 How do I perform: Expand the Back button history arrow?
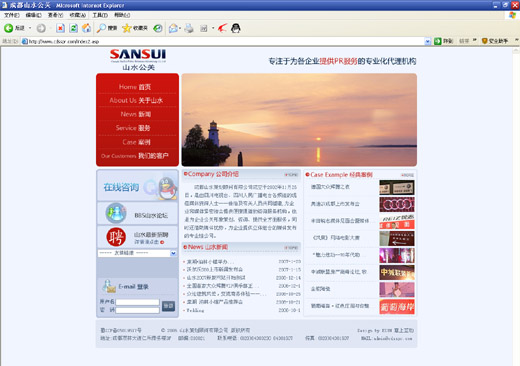[30, 28]
